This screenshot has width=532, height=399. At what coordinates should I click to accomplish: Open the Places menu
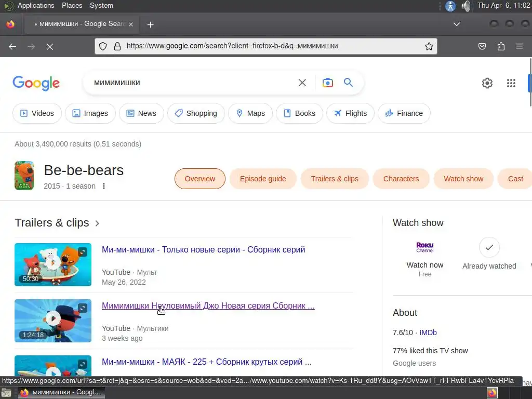point(72,5)
